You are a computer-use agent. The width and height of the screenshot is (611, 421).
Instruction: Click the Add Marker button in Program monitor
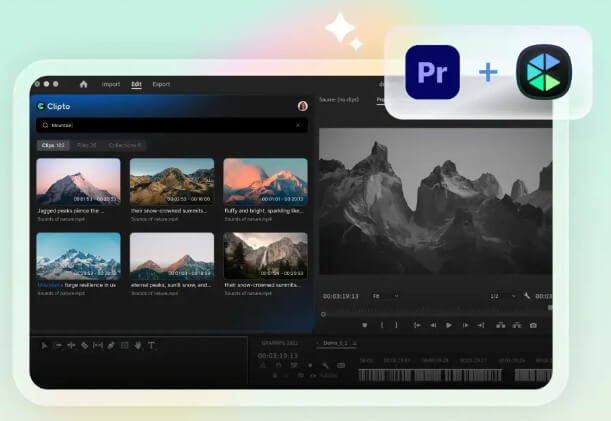coord(365,325)
